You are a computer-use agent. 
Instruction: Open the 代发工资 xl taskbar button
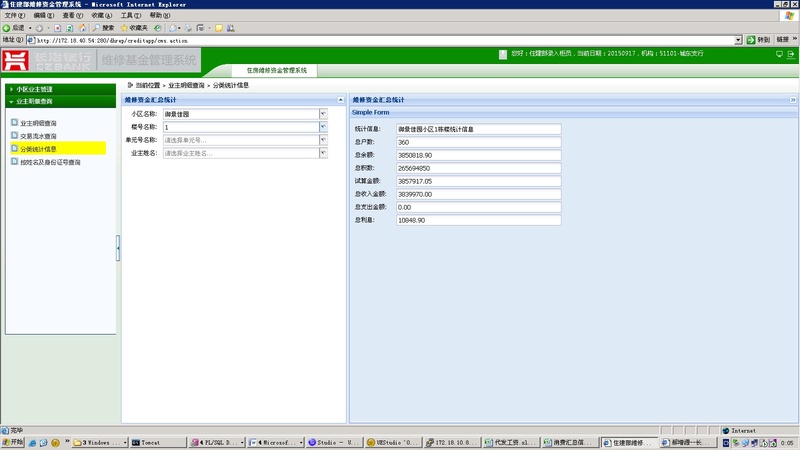(510, 443)
